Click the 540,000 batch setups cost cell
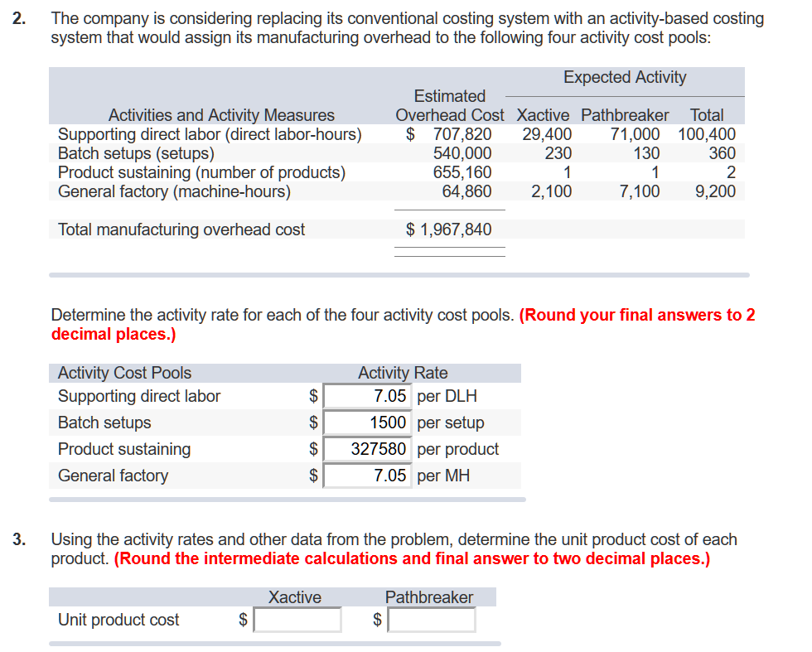The image size is (812, 652). tap(462, 153)
